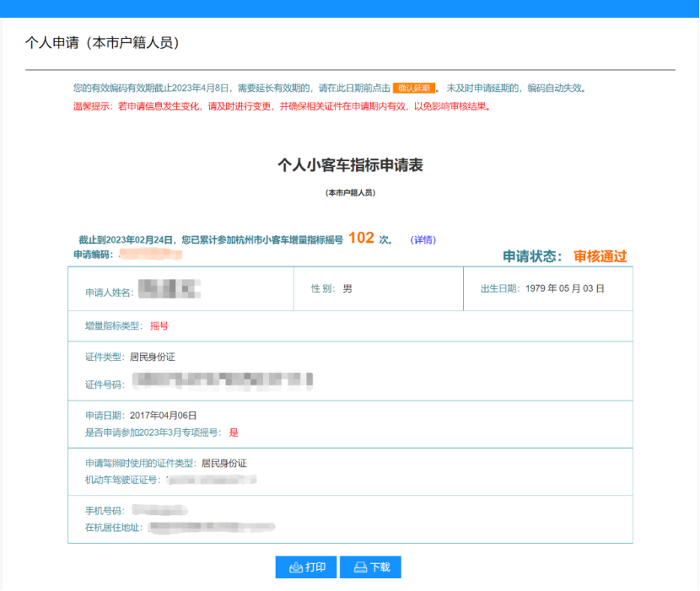Image resolution: width=700 pixels, height=591 pixels.
Task: Click the red 是 special lottery value
Action: tap(234, 433)
